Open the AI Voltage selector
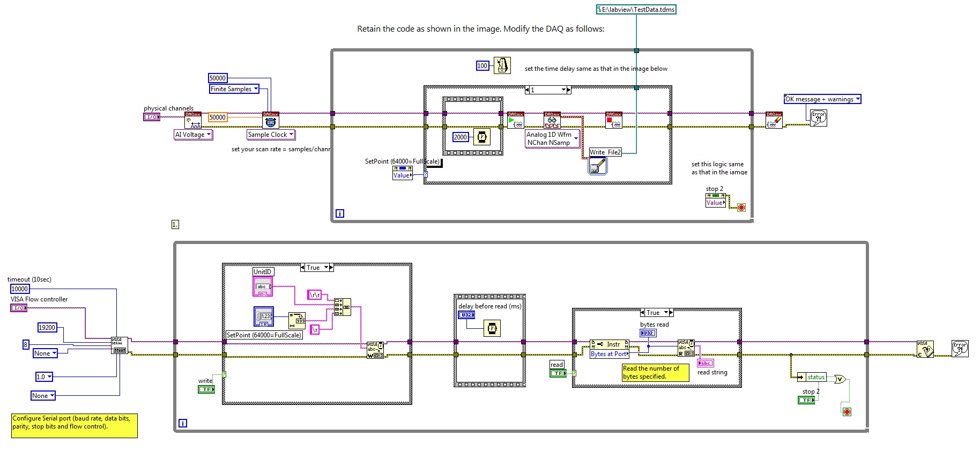 click(194, 135)
